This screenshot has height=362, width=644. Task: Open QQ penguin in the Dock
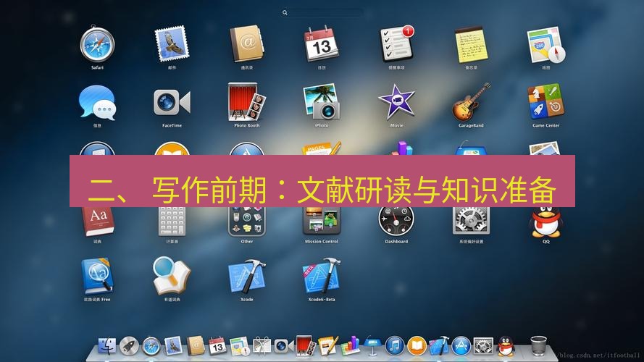(506, 346)
